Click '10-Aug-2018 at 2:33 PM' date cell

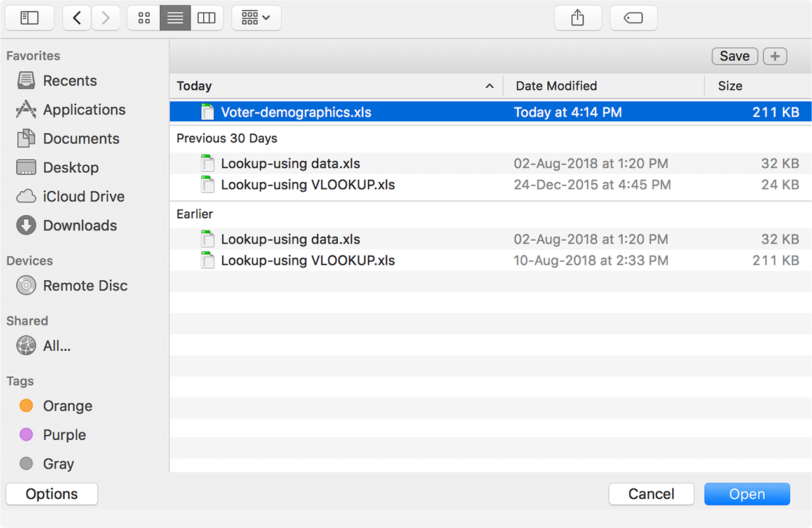point(591,261)
